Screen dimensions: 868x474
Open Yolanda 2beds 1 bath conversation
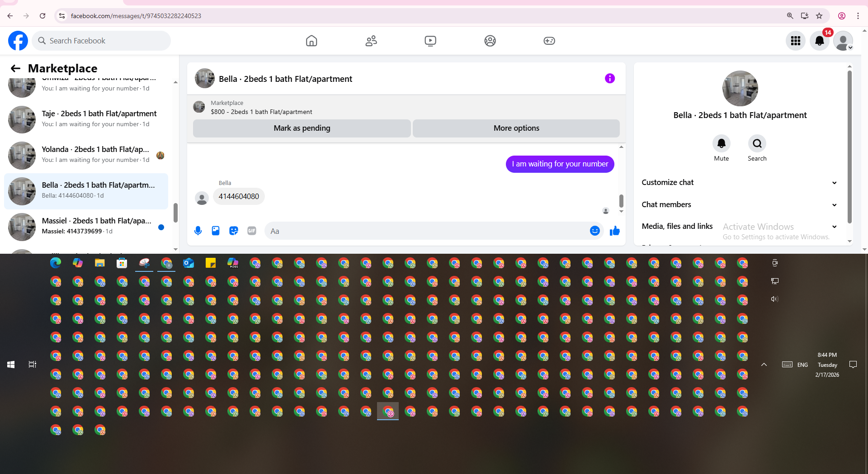tap(86, 155)
